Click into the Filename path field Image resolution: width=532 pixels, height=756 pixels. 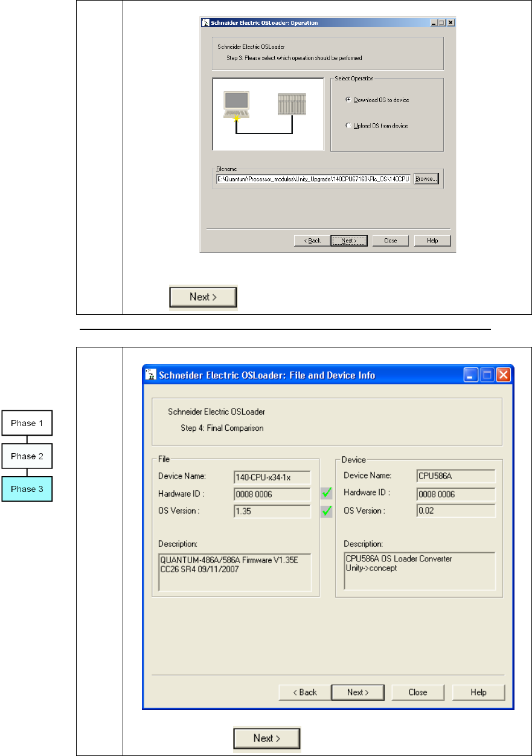314,179
